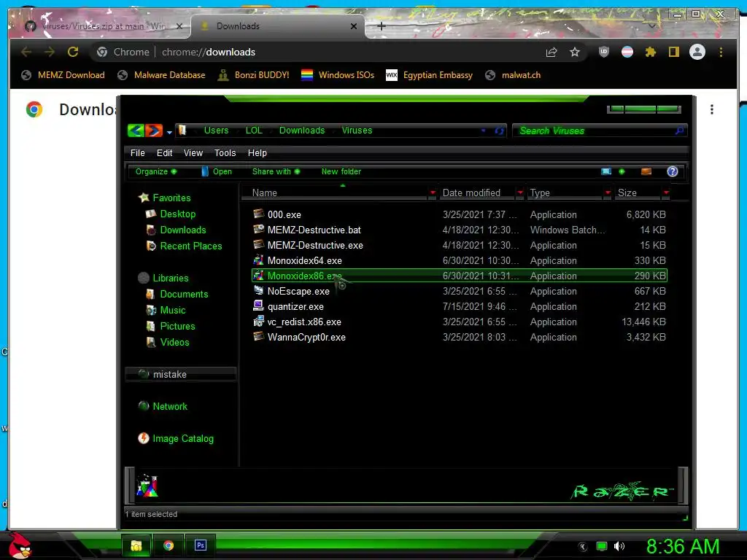Open the View menu
This screenshot has width=747, height=560.
click(x=193, y=153)
